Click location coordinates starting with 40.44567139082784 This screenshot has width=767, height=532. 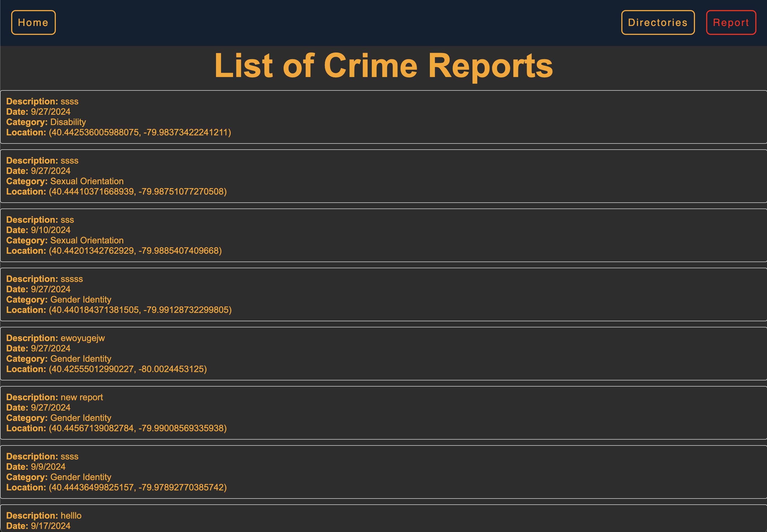(x=137, y=428)
